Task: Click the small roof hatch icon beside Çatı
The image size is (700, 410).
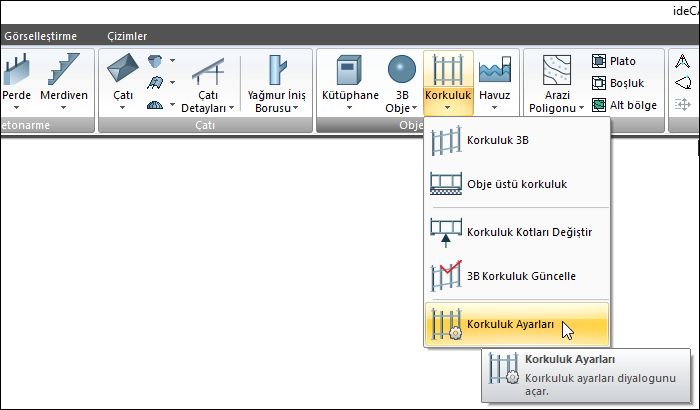Action: [x=155, y=83]
